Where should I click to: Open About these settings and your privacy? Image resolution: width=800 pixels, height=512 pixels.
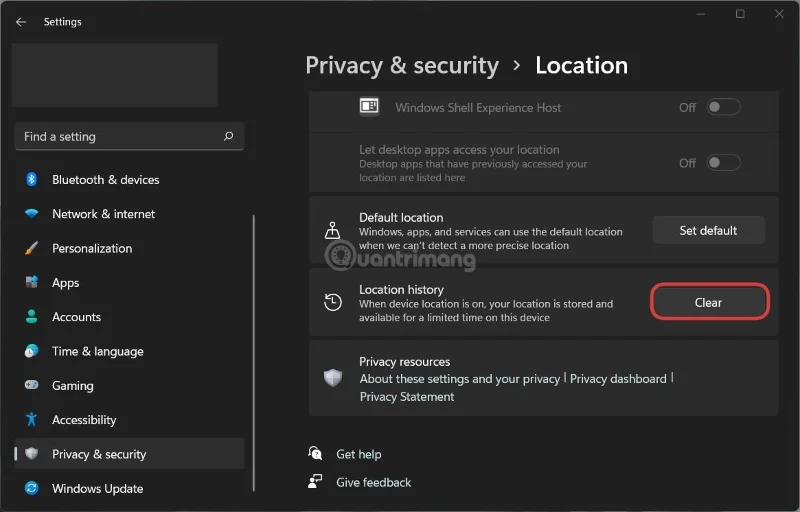460,379
